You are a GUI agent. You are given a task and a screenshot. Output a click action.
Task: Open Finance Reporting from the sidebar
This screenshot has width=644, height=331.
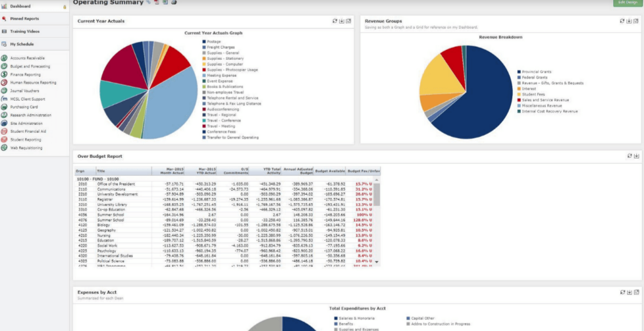click(25, 75)
